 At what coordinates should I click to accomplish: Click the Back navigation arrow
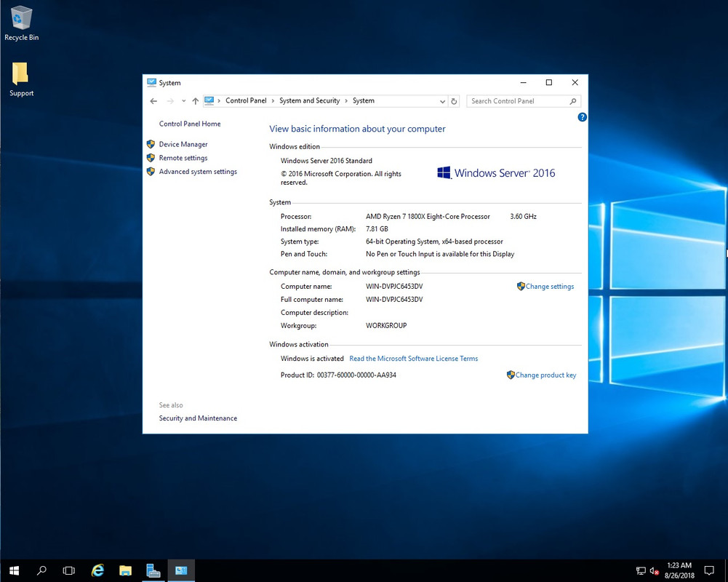[153, 101]
